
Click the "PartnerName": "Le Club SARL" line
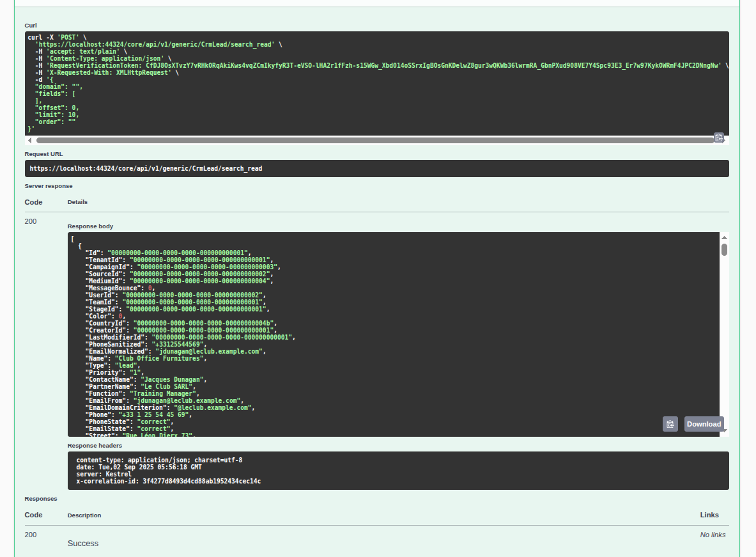[141, 387]
